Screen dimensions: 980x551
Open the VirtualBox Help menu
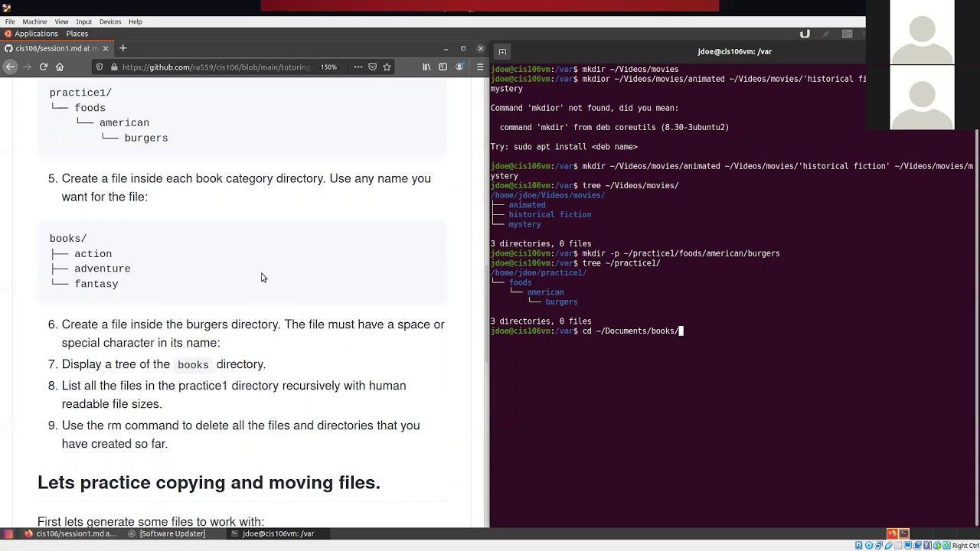pyautogui.click(x=135, y=21)
